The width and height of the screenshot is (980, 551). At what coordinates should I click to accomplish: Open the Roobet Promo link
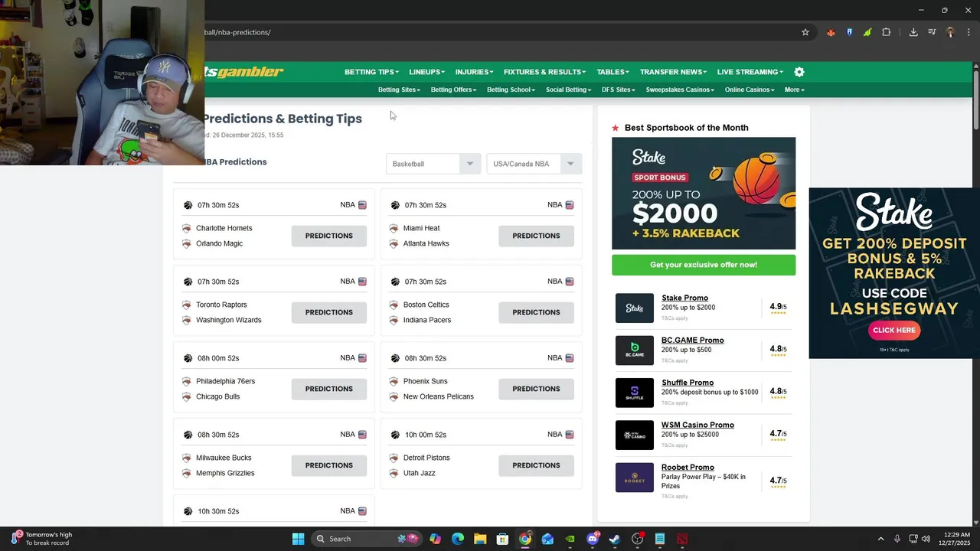[x=688, y=467]
